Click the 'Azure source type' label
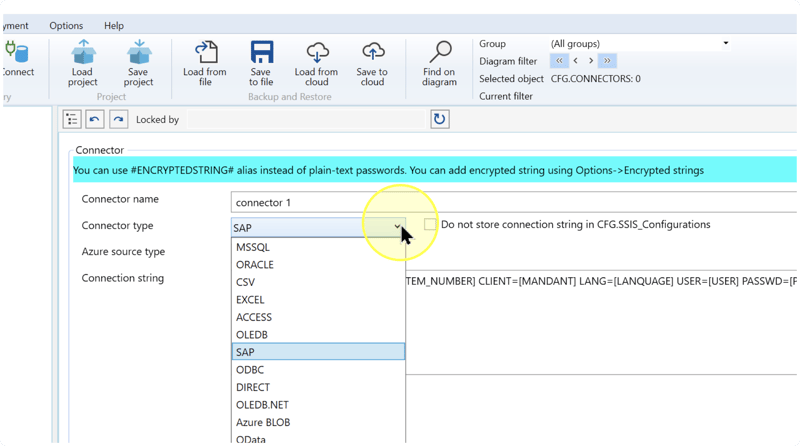800x446 pixels. (x=123, y=252)
